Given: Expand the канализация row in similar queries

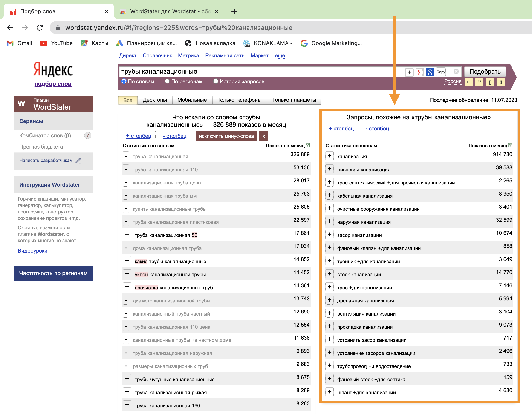Looking at the screenshot, I should (330, 156).
